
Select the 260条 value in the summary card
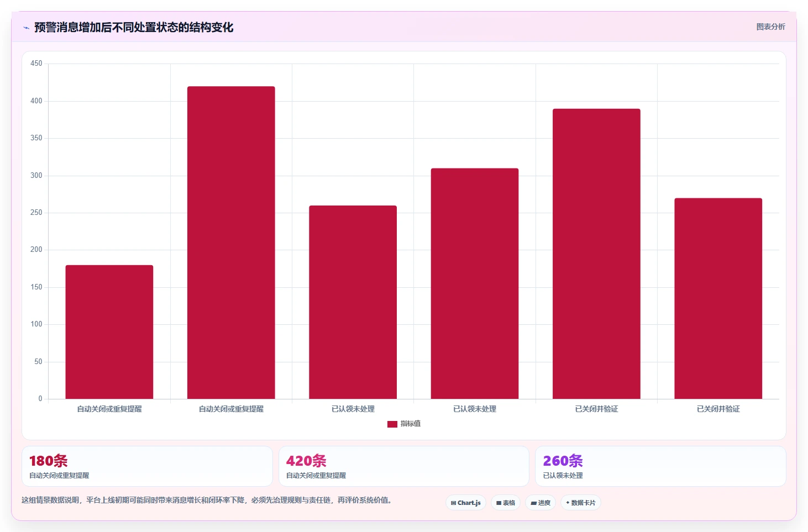coord(563,461)
